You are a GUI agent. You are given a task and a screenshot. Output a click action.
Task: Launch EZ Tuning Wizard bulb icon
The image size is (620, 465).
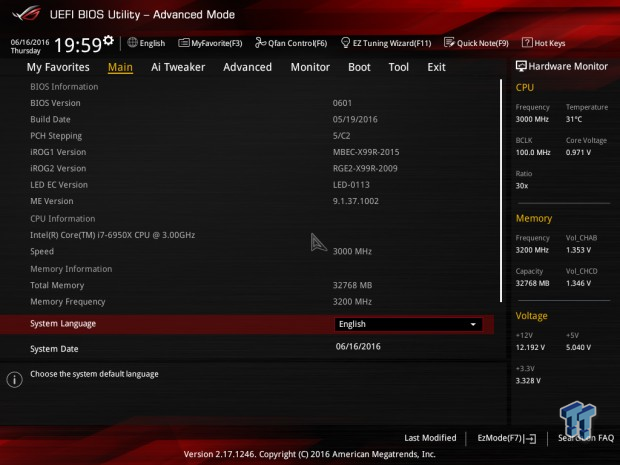click(345, 42)
